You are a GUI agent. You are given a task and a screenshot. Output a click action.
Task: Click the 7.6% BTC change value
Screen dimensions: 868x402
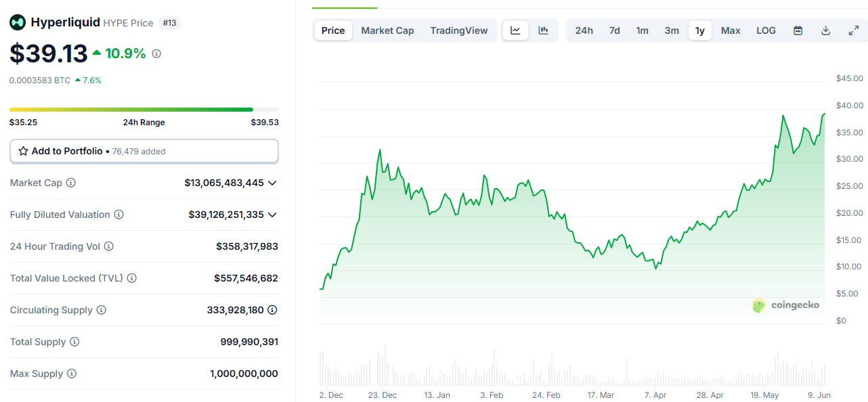pos(88,80)
